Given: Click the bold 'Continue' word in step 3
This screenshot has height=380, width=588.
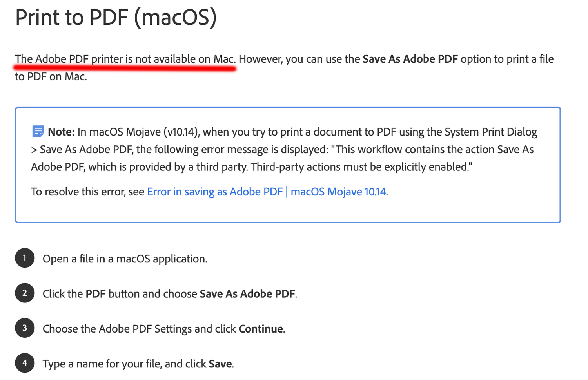Looking at the screenshot, I should pyautogui.click(x=261, y=329).
